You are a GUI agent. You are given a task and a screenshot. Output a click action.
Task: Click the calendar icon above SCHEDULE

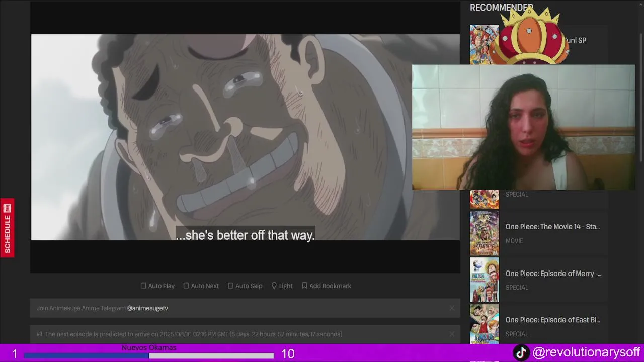(x=7, y=208)
